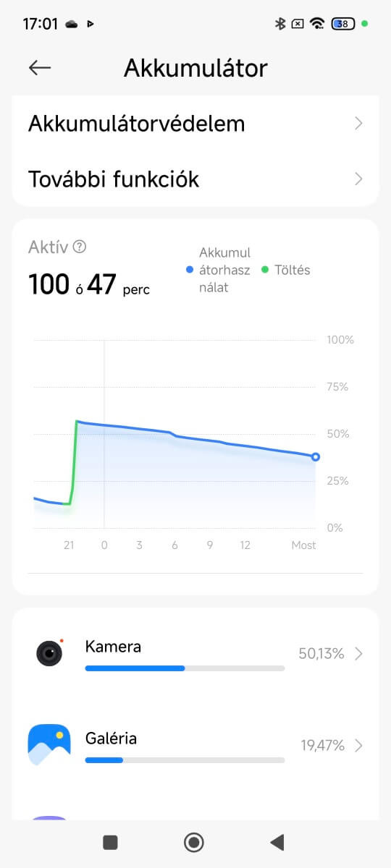The height and width of the screenshot is (868, 391).
Task: Open the Galéria app icon
Action: [49, 745]
